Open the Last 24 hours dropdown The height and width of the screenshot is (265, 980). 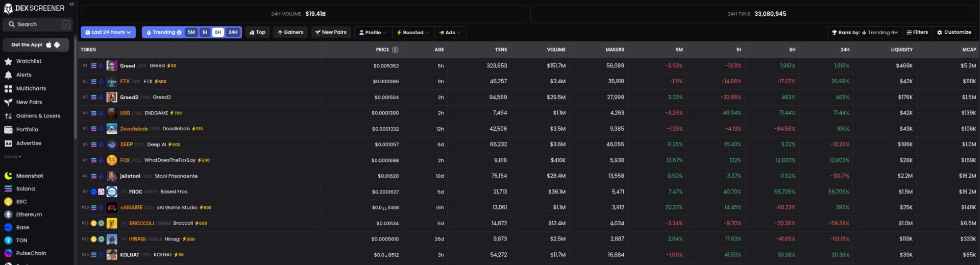(108, 32)
